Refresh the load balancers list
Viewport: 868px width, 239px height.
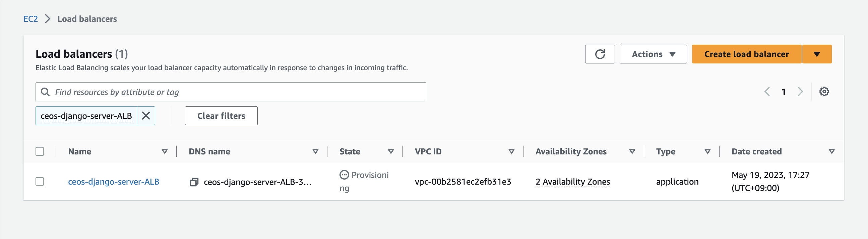pyautogui.click(x=600, y=54)
